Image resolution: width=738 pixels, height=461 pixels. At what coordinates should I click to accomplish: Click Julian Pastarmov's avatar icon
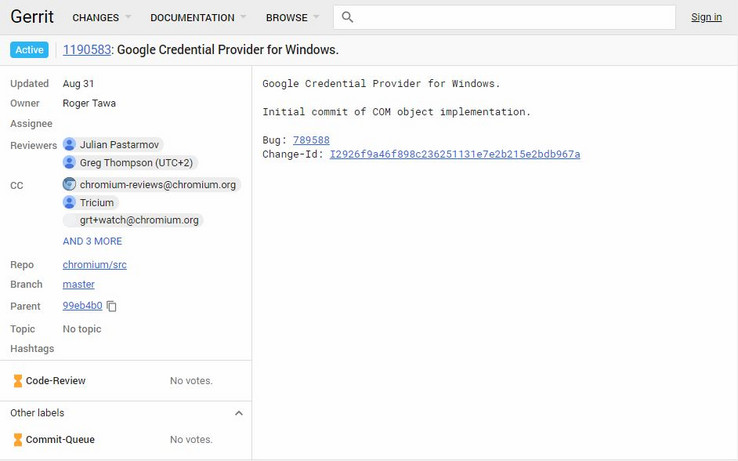tap(70, 144)
